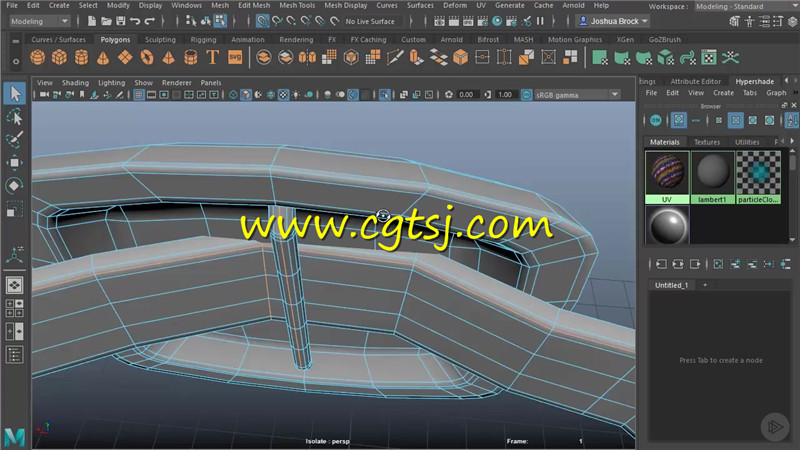This screenshot has width=800, height=450.
Task: Show more Hypershade menus chevron
Action: click(x=795, y=93)
